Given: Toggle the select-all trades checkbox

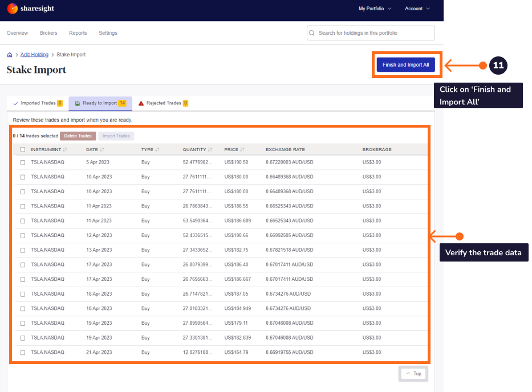Looking at the screenshot, I should pyautogui.click(x=23, y=149).
